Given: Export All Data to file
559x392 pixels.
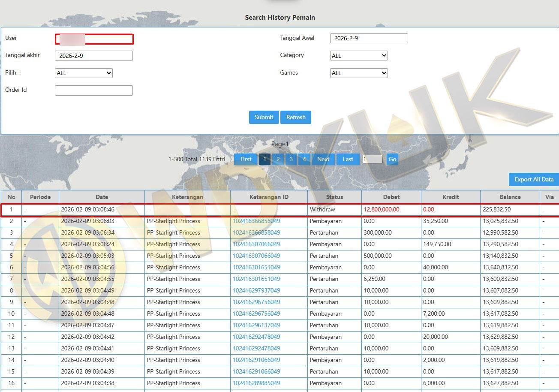Looking at the screenshot, I should pos(534,179).
